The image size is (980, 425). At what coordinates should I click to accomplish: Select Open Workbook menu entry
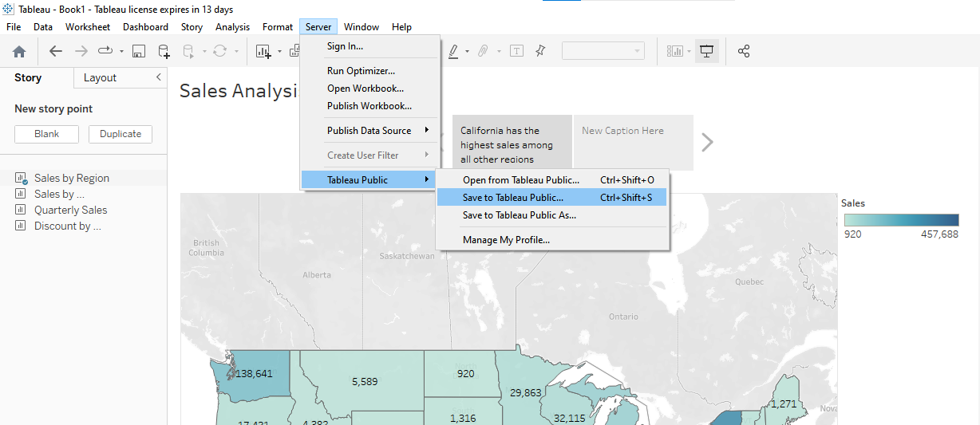point(370,89)
